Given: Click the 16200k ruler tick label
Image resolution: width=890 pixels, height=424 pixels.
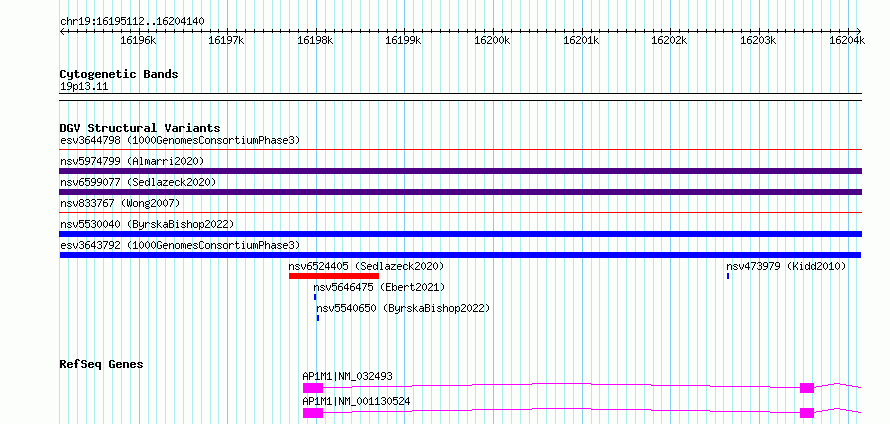Looking at the screenshot, I should 492,40.
